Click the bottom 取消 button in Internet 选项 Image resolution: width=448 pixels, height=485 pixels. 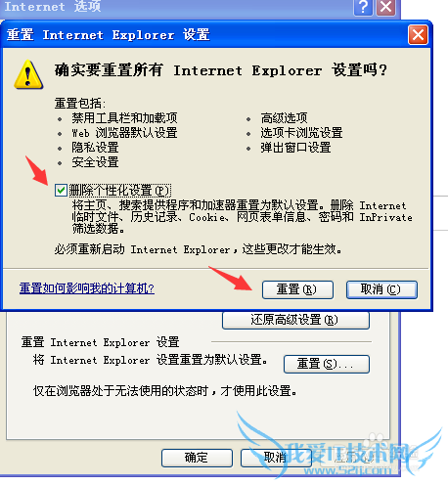point(276,458)
